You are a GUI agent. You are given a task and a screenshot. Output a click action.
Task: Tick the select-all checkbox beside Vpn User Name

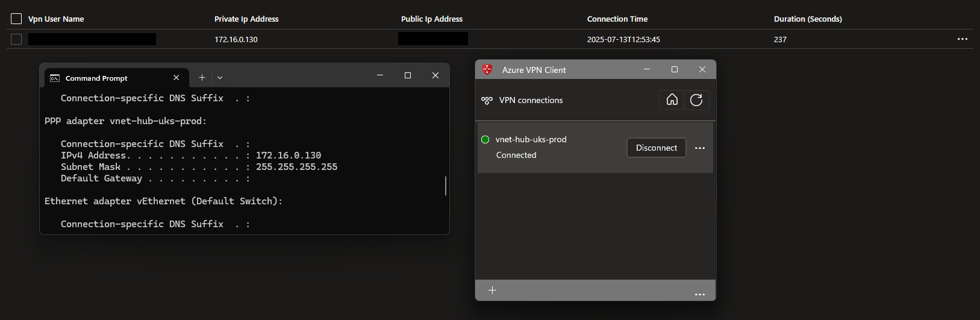(16, 19)
